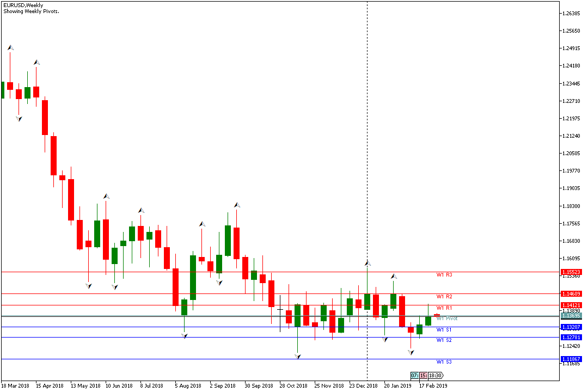This screenshot has height=392, width=588.
Task: Click the up fractal arrow on the dashed vertical line
Action: point(367,263)
